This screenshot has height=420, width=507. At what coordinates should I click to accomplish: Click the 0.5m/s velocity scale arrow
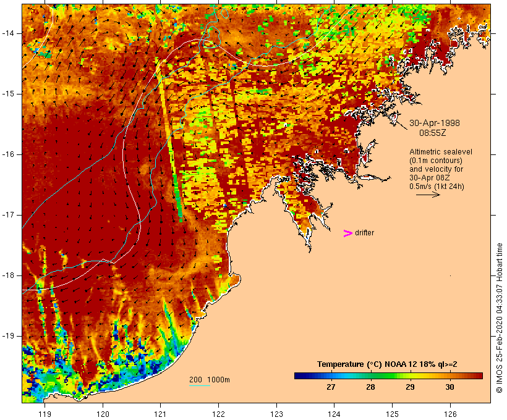pyautogui.click(x=428, y=195)
